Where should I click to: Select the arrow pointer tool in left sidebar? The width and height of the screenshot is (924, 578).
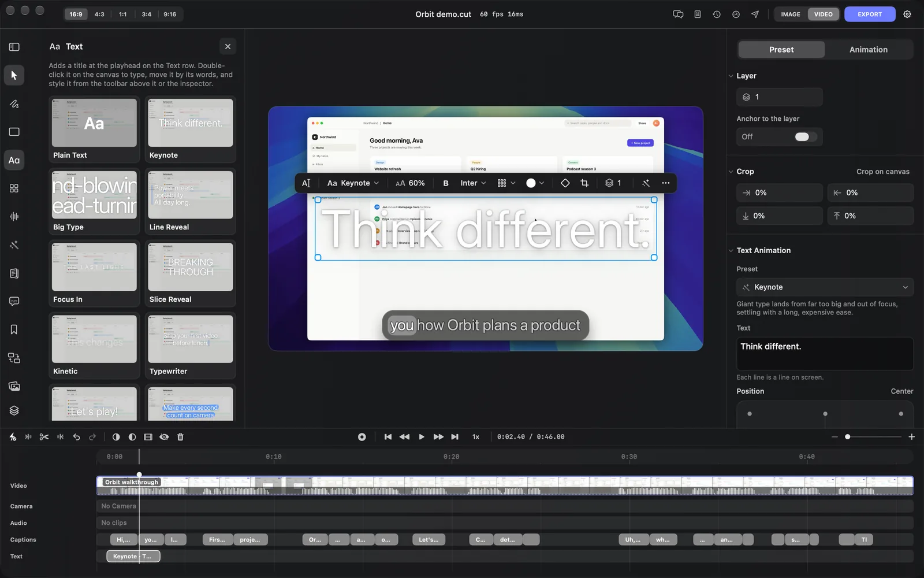click(14, 75)
